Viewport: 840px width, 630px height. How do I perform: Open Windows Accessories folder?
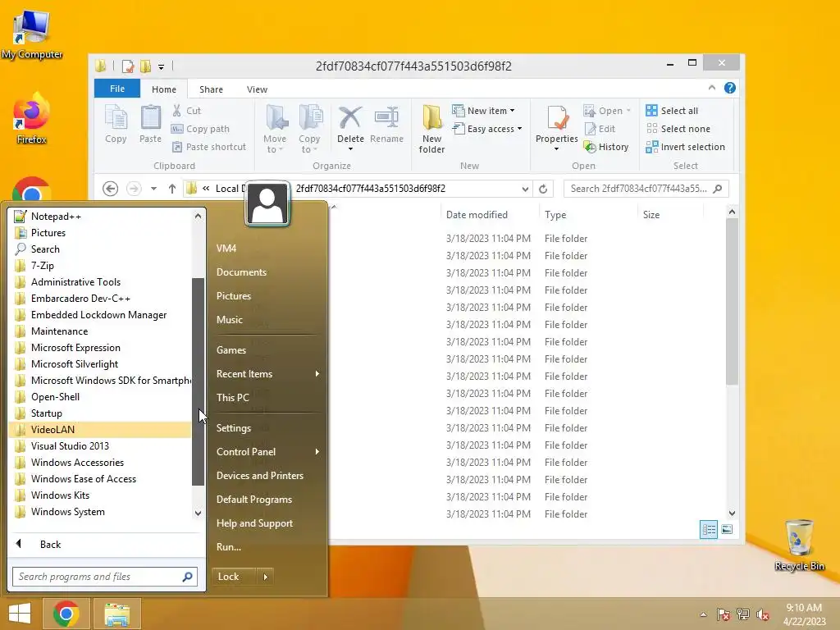coord(100,463)
